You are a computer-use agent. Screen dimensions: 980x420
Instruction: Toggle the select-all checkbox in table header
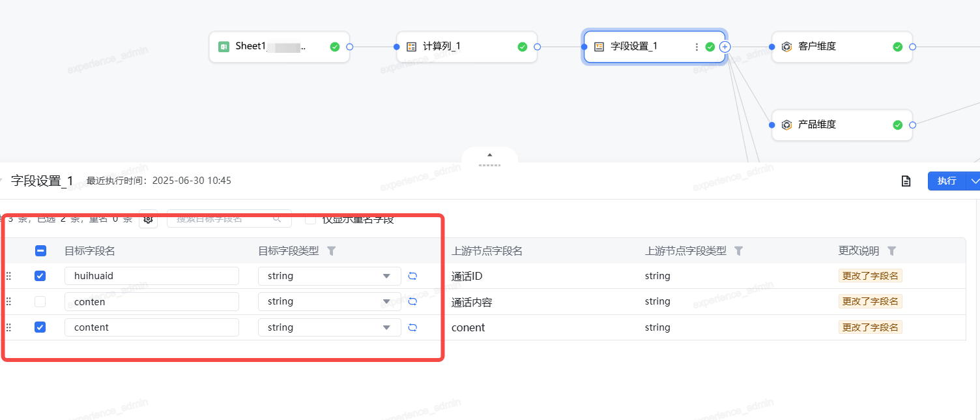(x=40, y=251)
